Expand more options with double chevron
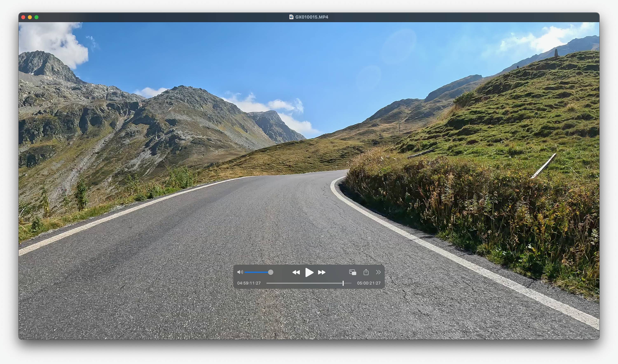Viewport: 618px width, 364px height. pos(378,272)
